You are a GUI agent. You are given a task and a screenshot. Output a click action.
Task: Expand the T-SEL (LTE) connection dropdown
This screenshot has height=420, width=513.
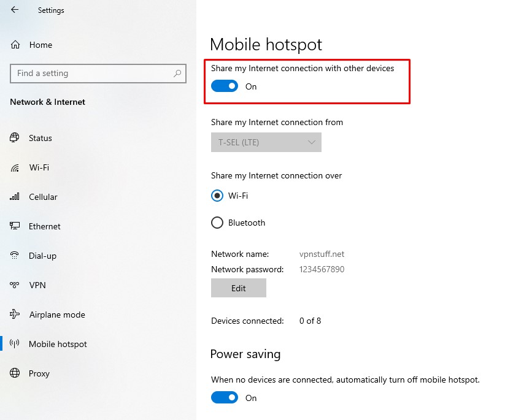point(266,142)
